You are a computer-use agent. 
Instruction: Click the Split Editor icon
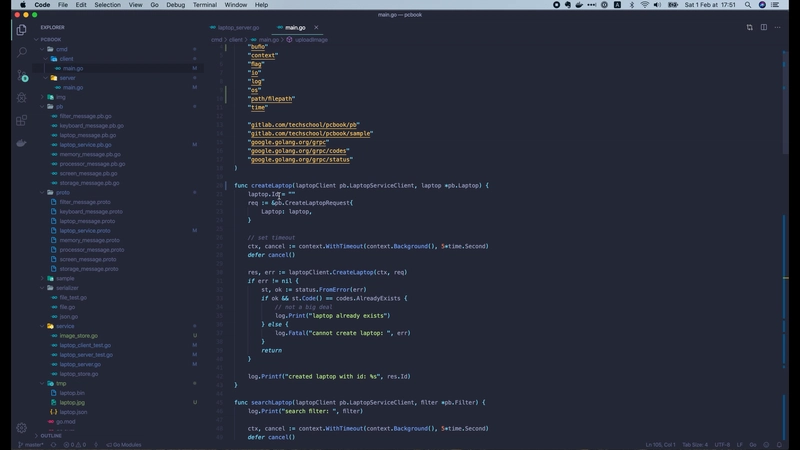tap(764, 28)
